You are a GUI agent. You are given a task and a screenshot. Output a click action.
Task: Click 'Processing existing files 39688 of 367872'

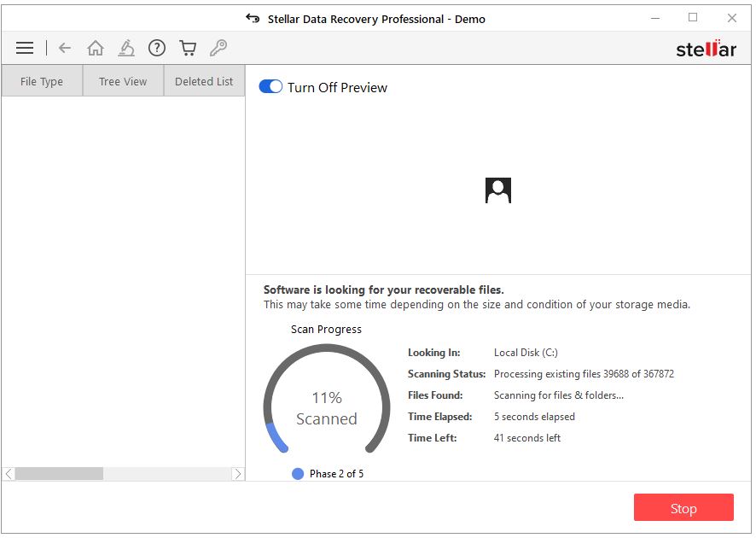pyautogui.click(x=584, y=374)
